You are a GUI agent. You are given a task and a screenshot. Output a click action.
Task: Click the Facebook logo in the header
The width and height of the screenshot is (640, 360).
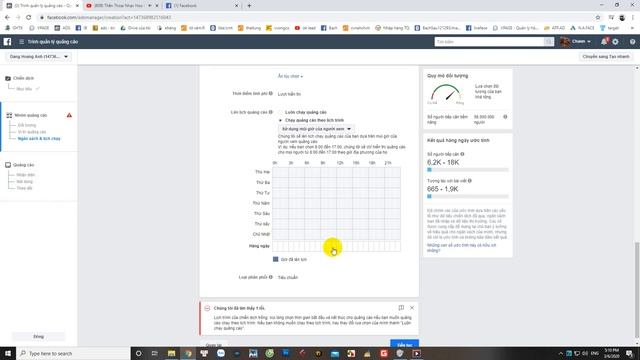[x=7, y=42]
